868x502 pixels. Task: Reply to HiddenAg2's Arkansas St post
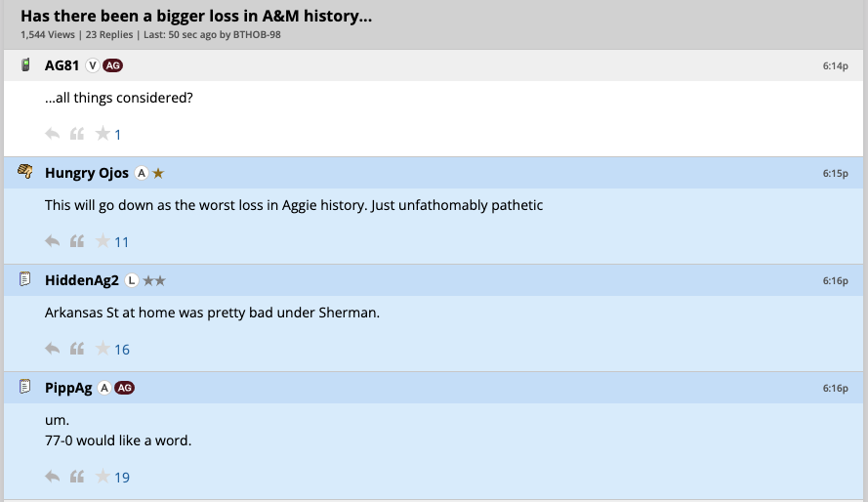tap(53, 349)
